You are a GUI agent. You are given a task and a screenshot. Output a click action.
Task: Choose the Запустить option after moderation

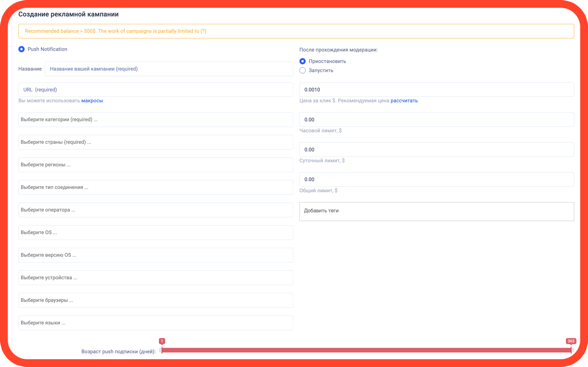click(303, 71)
